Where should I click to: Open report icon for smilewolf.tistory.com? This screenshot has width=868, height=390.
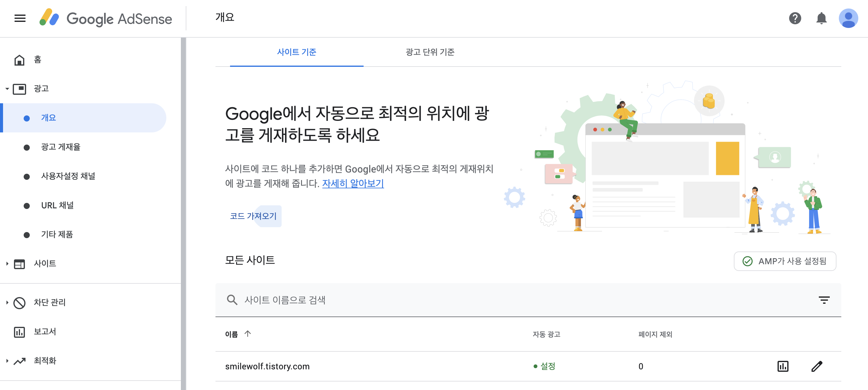tap(782, 366)
